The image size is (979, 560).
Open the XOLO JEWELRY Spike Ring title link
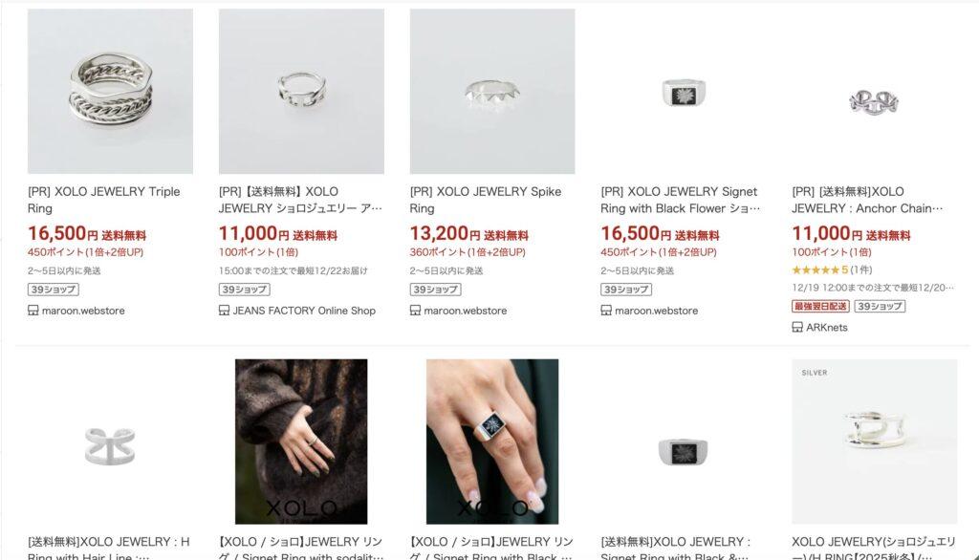pos(485,200)
